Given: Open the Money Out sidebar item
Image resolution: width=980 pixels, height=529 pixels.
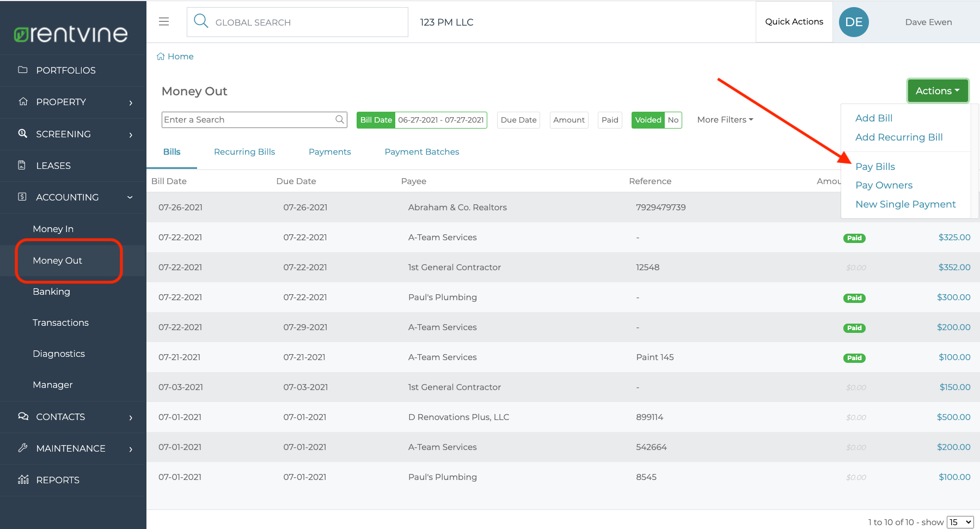Looking at the screenshot, I should click(57, 260).
